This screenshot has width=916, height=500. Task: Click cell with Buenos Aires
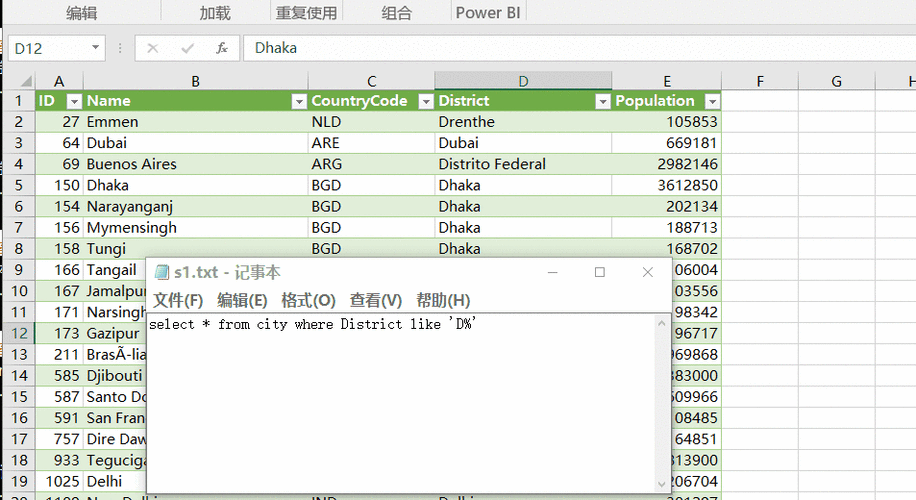pos(196,164)
